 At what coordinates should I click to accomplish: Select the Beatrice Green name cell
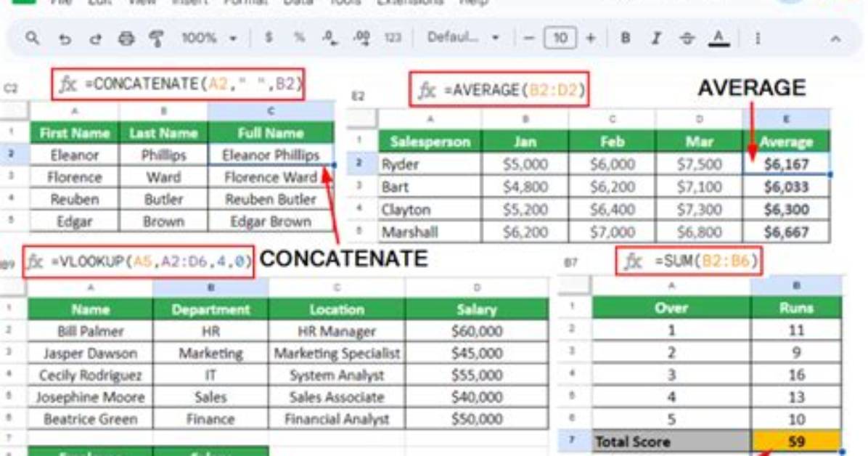point(90,420)
